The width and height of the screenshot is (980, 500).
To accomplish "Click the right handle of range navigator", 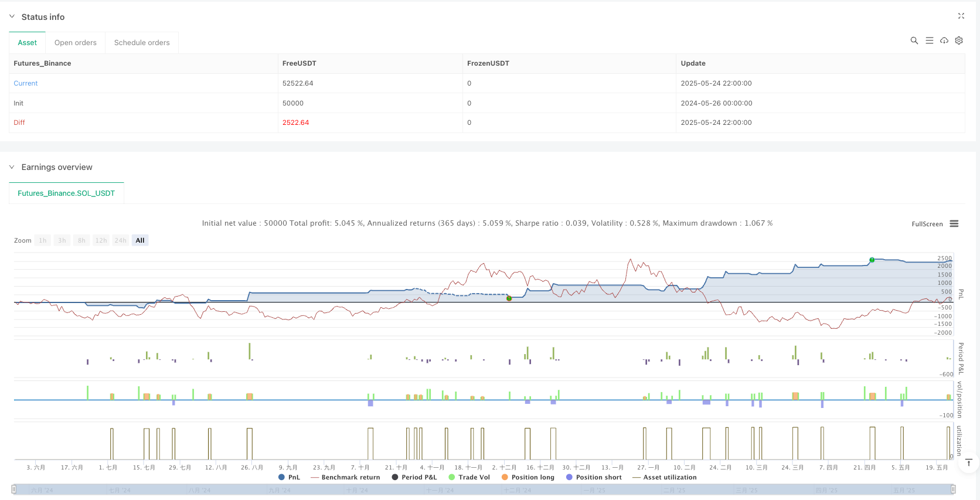I will click(x=953, y=489).
